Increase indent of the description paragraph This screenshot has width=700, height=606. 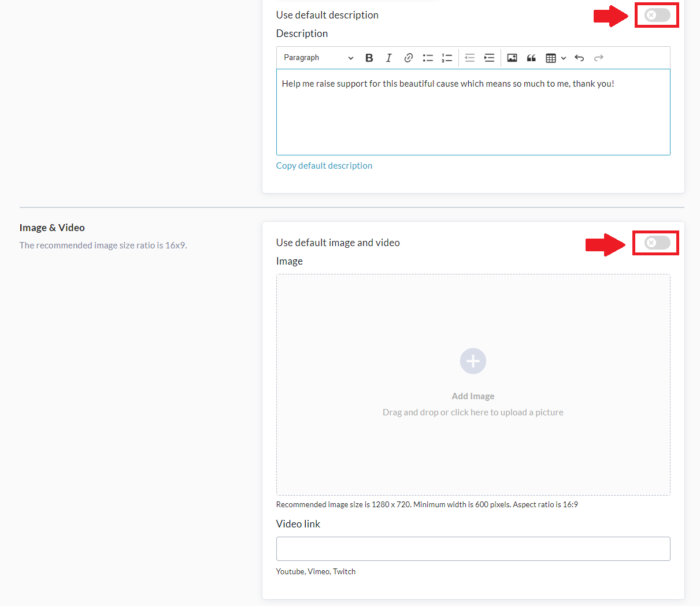[x=489, y=58]
